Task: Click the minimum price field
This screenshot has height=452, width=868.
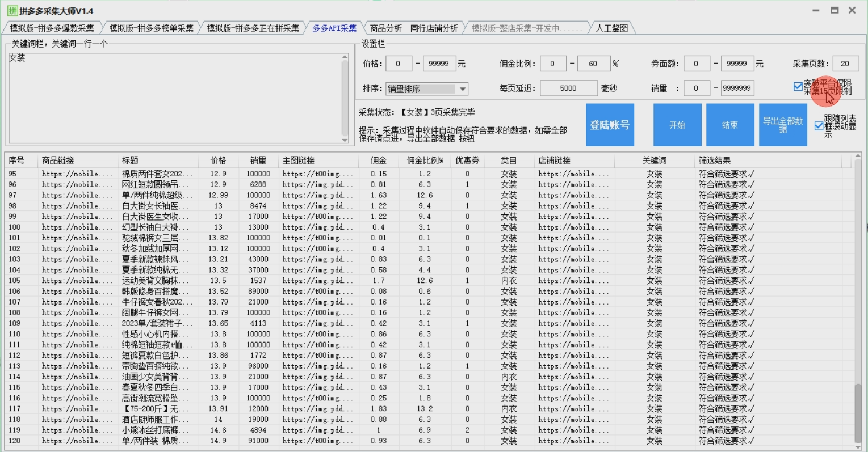Action: click(x=399, y=64)
